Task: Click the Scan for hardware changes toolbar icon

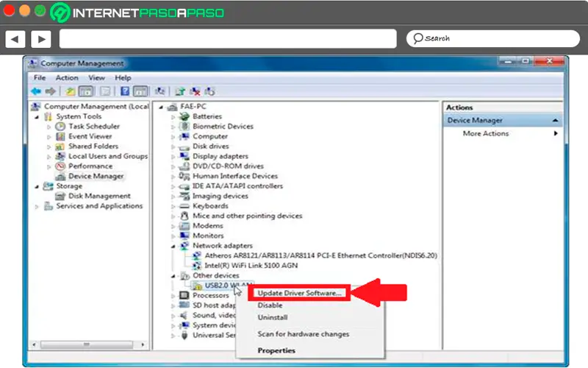Action: [x=160, y=91]
